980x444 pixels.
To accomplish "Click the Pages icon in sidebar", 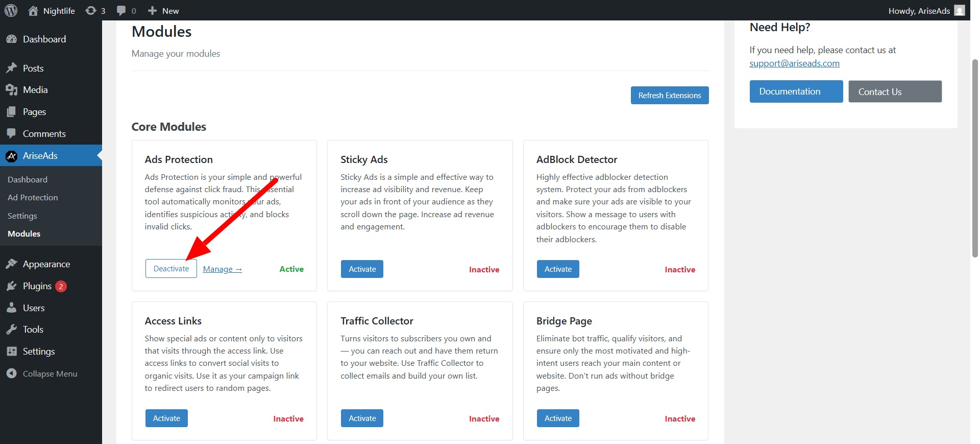I will tap(11, 111).
